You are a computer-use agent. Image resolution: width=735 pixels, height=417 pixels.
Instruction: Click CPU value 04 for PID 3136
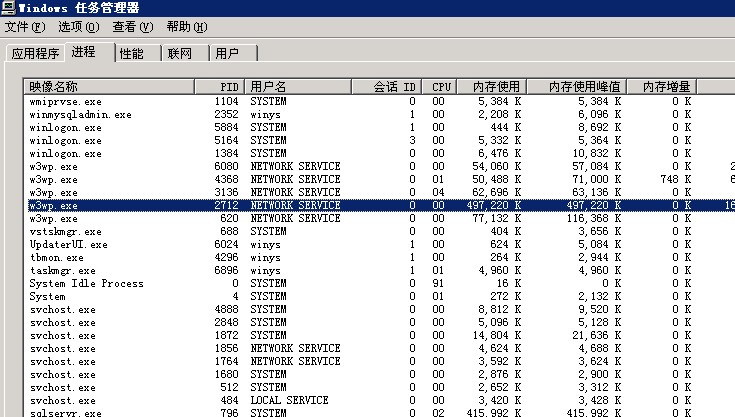[438, 193]
